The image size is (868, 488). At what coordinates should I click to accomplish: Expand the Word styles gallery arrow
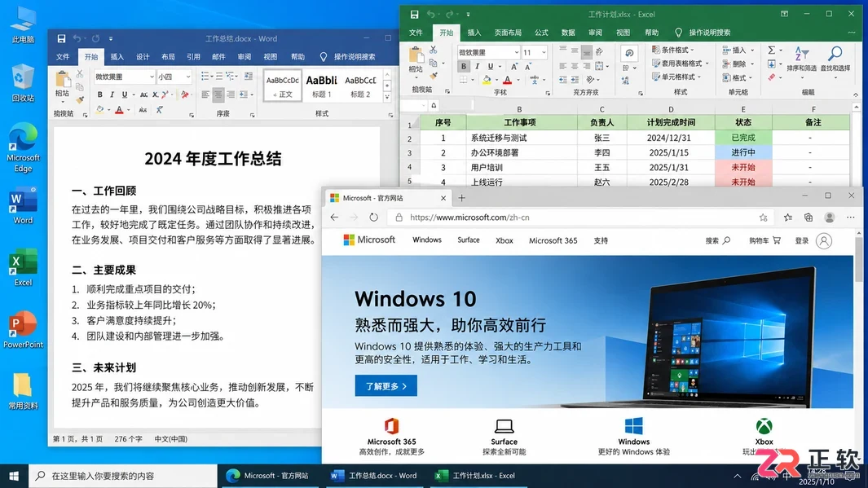[x=387, y=97]
